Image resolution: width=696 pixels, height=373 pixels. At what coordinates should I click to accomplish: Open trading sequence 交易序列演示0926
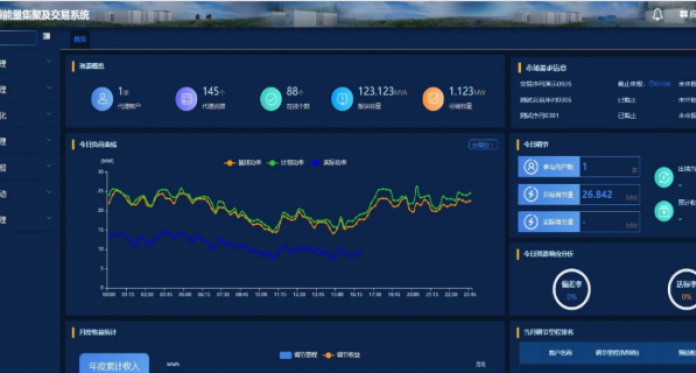tap(546, 84)
